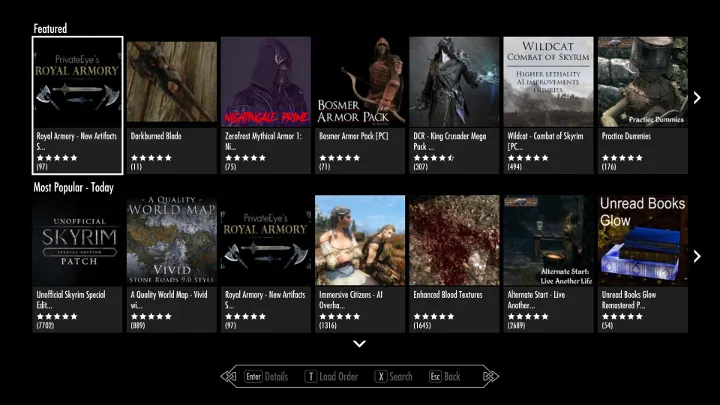Open the Royal Armory thumbnail in Featured

click(x=78, y=82)
